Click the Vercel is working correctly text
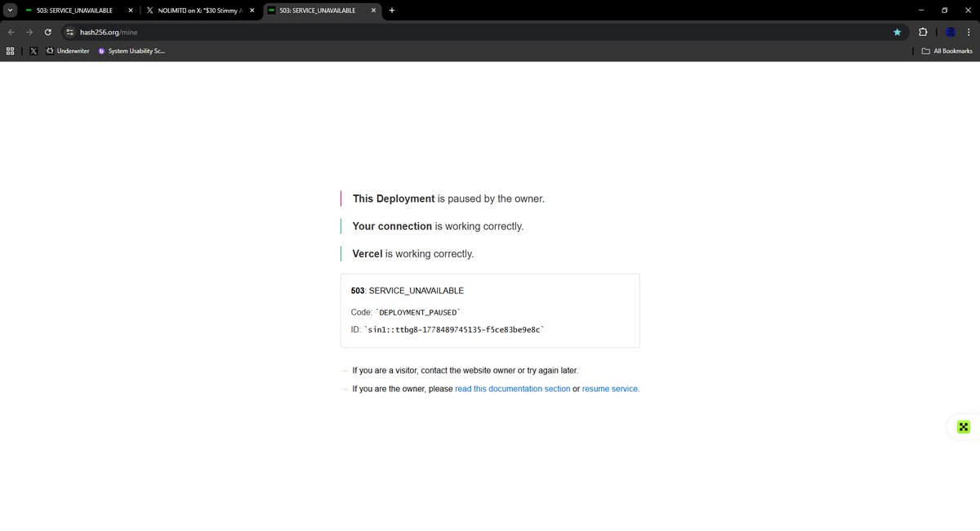 coord(413,254)
